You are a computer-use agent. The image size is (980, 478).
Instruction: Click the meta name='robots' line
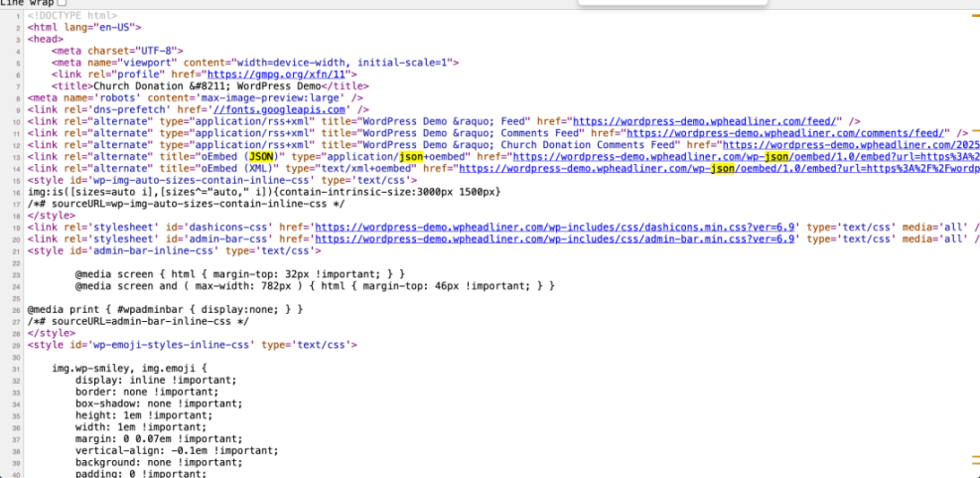pyautogui.click(x=195, y=97)
